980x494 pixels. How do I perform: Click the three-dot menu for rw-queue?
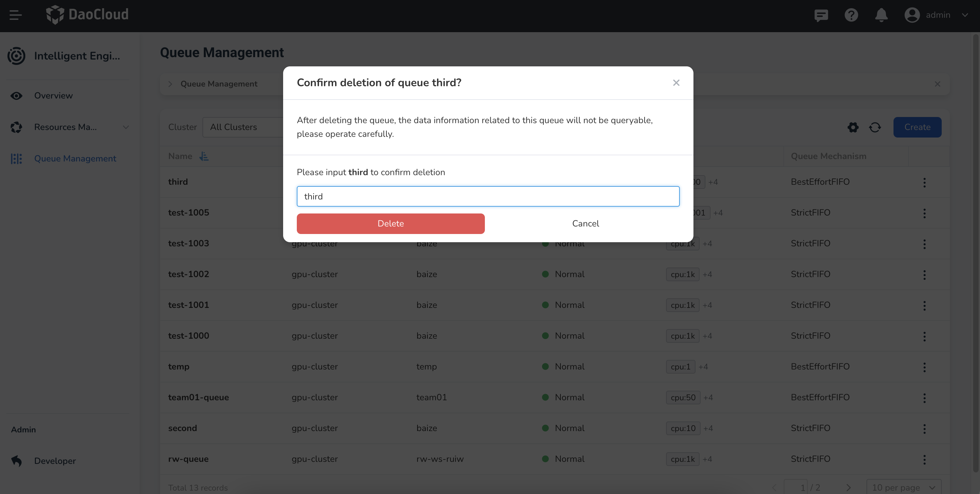924,459
